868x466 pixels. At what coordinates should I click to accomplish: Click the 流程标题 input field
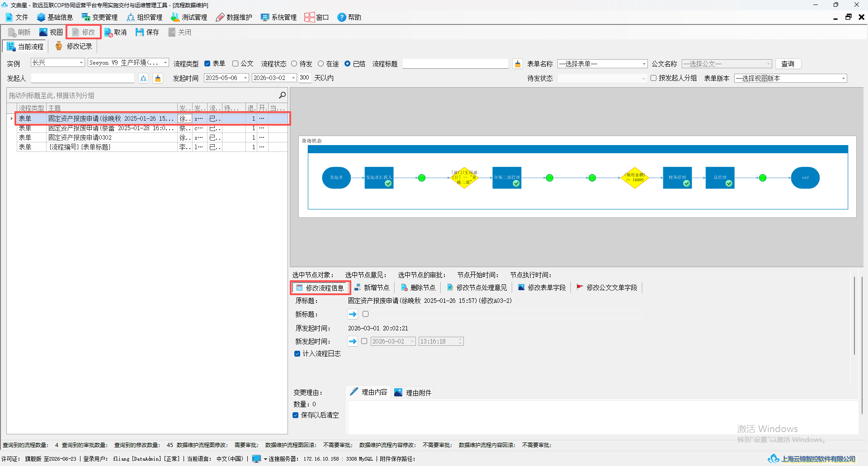(456, 64)
